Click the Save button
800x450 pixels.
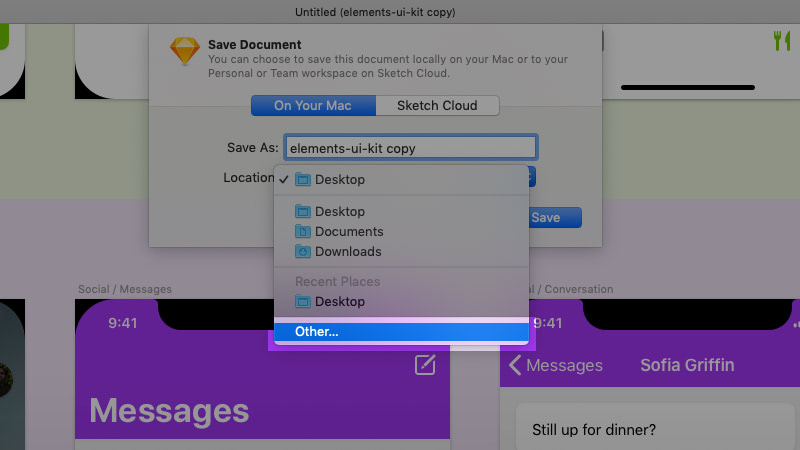554,217
